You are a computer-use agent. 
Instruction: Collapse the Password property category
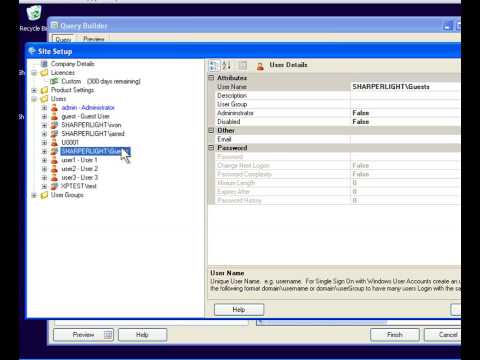click(x=211, y=148)
